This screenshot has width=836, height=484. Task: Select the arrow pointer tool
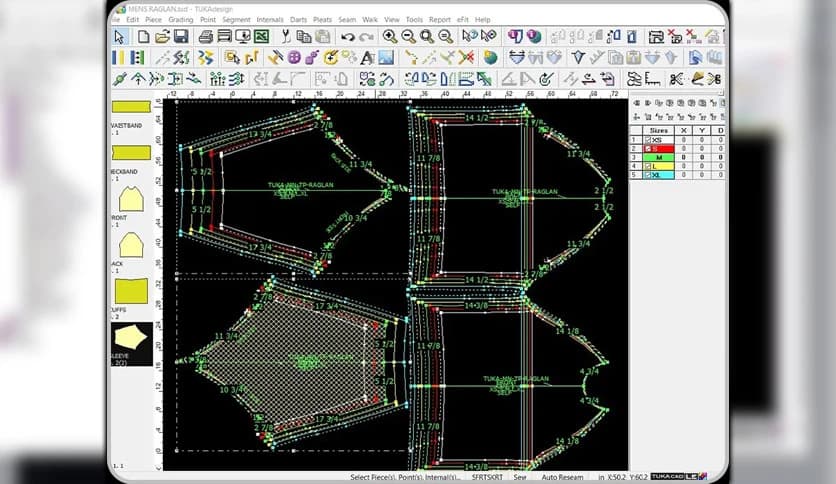119,37
